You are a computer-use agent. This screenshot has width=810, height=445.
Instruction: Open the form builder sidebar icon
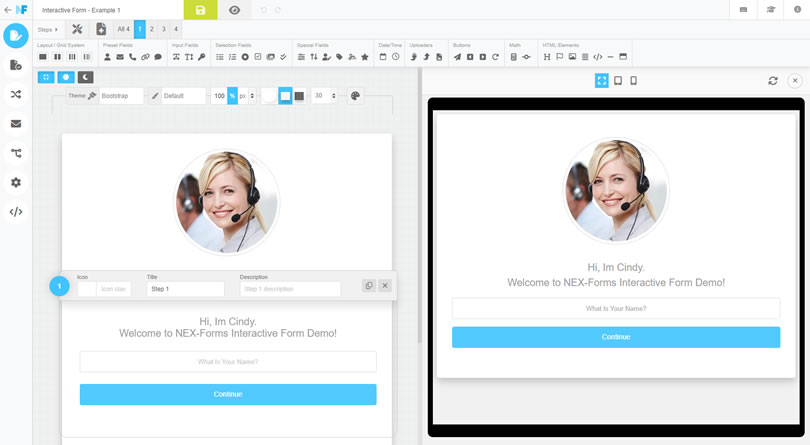16,36
